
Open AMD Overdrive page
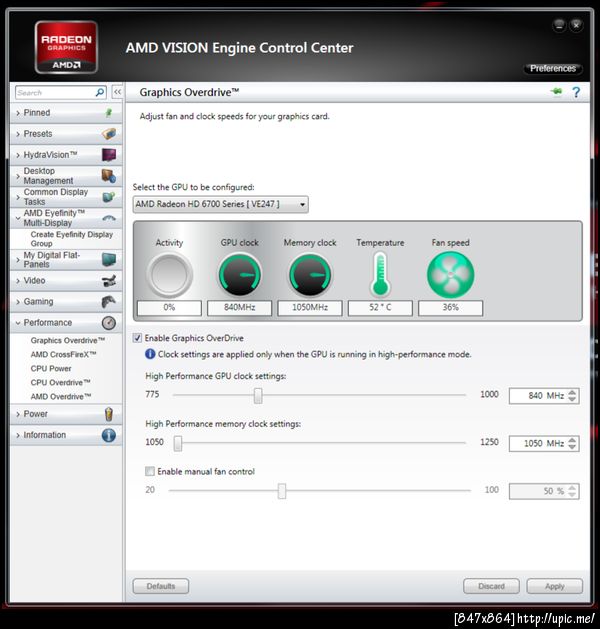click(61, 396)
